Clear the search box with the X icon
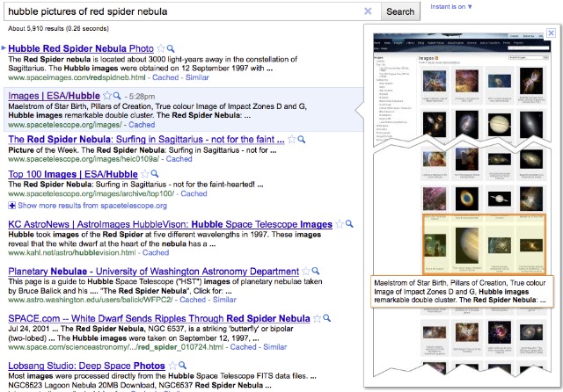563x392 pixels. pyautogui.click(x=368, y=11)
